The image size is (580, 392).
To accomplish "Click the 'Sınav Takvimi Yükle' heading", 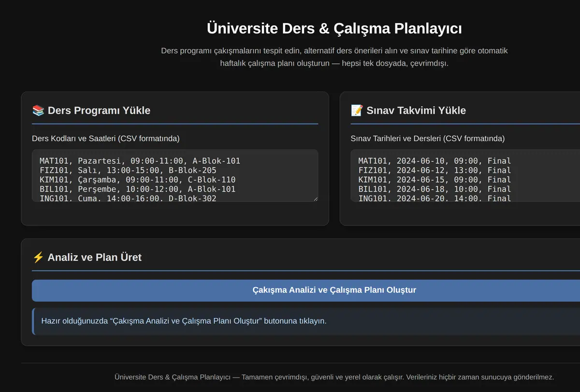I will 416,111.
